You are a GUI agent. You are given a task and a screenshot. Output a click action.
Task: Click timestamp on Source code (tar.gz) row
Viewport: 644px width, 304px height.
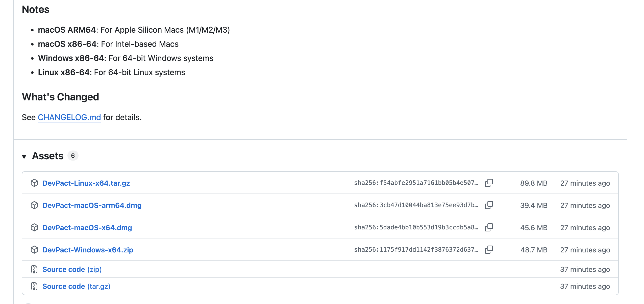click(585, 286)
